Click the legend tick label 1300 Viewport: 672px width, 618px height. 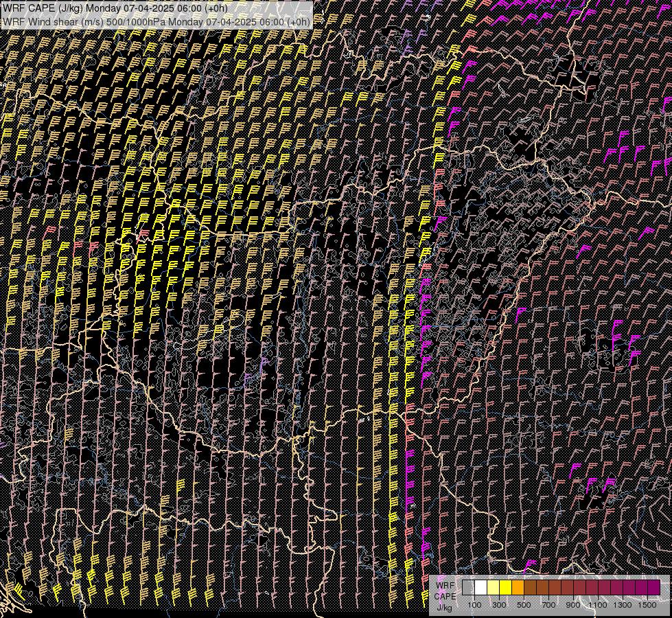[x=623, y=605]
